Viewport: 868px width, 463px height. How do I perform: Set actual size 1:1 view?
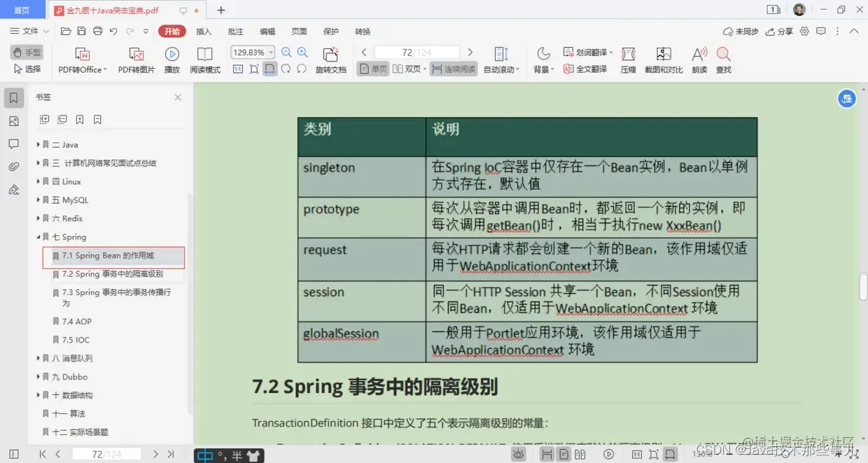point(238,69)
